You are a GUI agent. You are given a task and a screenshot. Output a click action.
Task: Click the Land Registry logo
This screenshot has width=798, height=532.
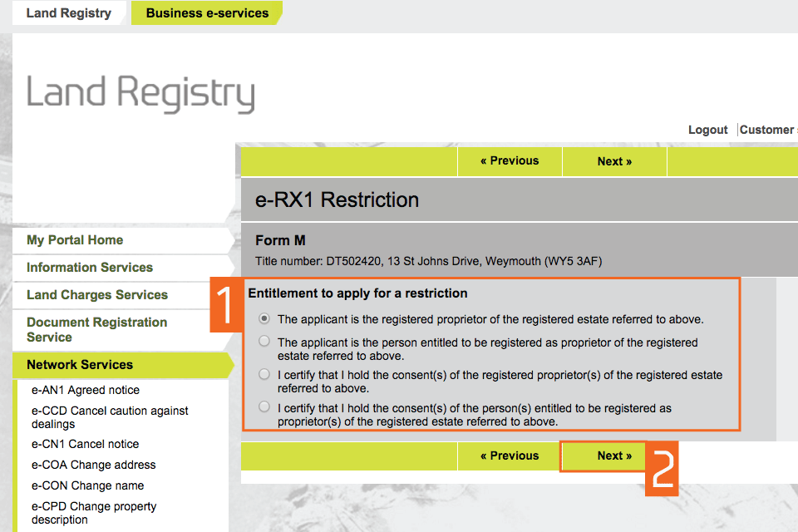(x=140, y=93)
